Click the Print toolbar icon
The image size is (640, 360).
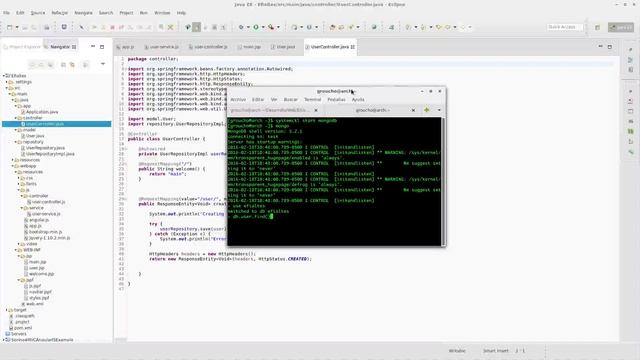(x=47, y=27)
